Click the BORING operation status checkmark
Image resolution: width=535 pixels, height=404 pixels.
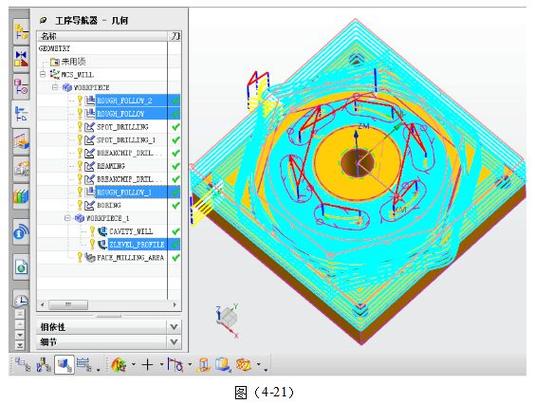175,205
